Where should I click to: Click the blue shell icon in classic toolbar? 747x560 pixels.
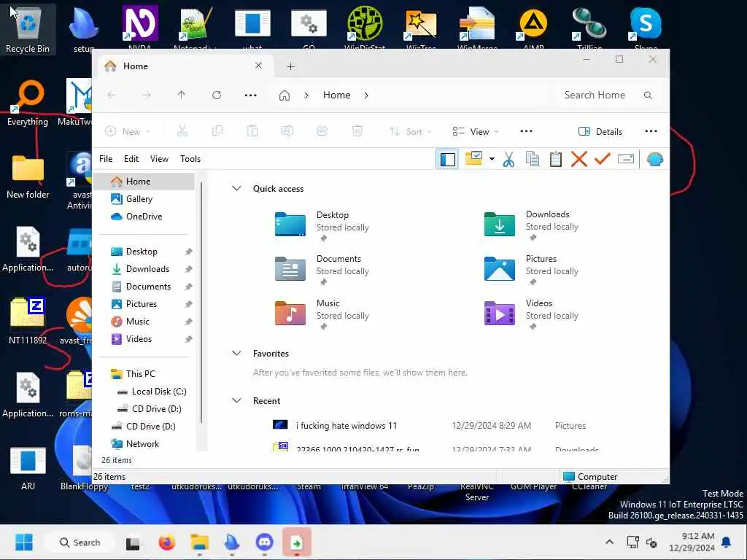(655, 159)
